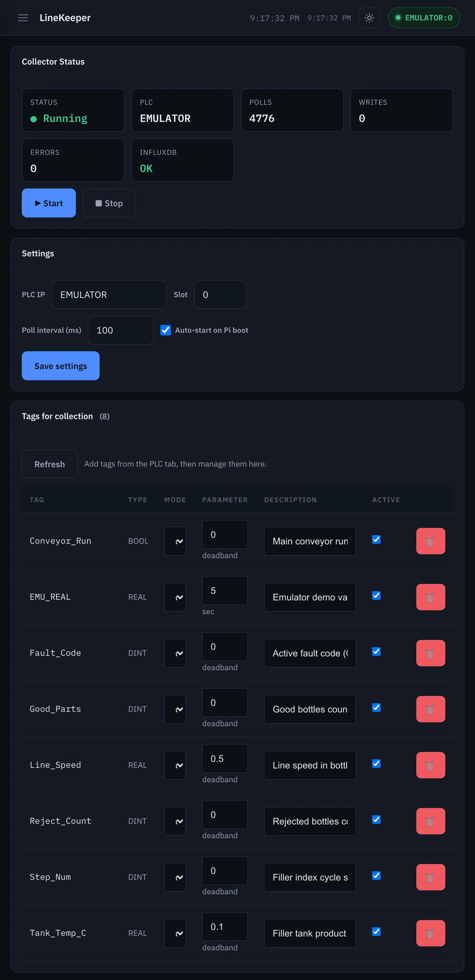Image resolution: width=475 pixels, height=980 pixels.
Task: Edit Good bottles count description field
Action: click(x=310, y=709)
